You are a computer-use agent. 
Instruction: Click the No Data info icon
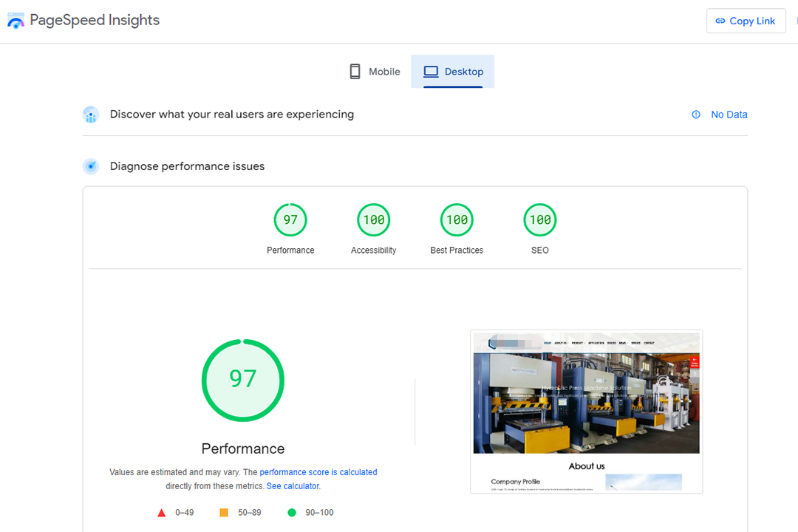click(696, 115)
